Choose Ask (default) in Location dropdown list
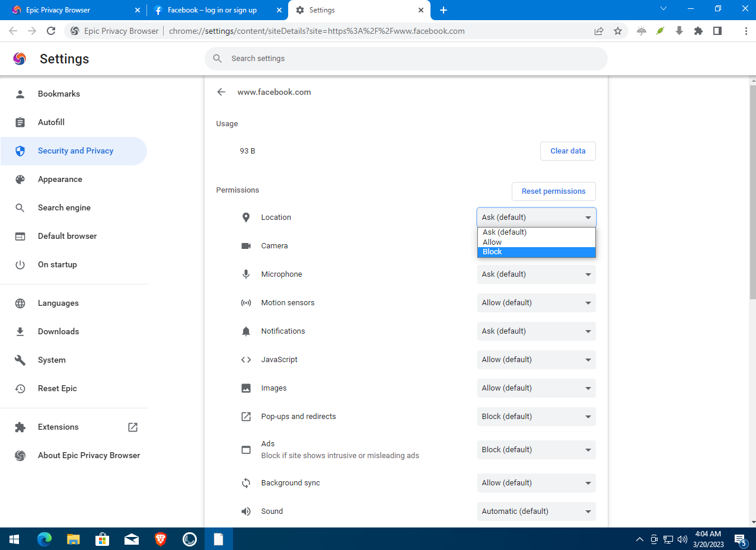The width and height of the screenshot is (756, 550). tap(537, 232)
